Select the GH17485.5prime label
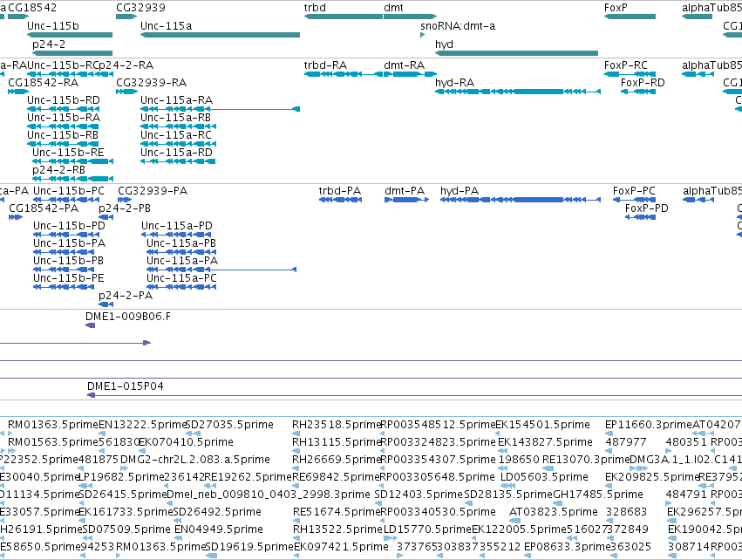This screenshot has width=742, height=560. pos(598,495)
